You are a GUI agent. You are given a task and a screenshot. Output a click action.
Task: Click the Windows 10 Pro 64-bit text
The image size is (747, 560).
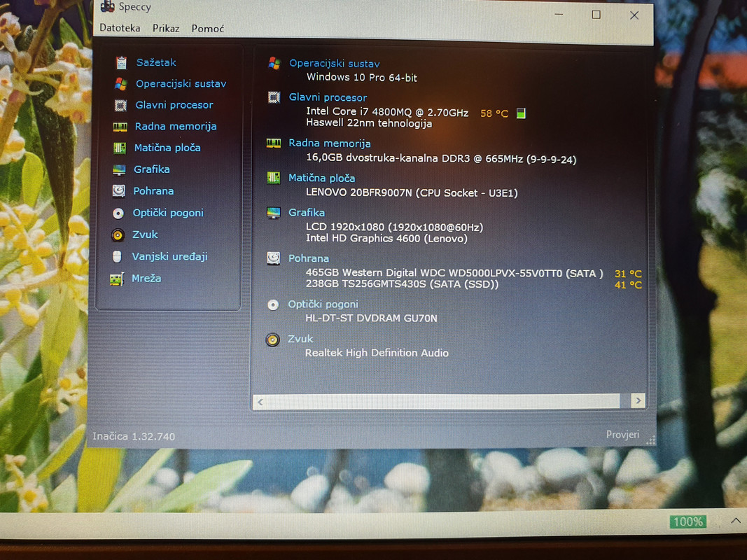[x=362, y=77]
